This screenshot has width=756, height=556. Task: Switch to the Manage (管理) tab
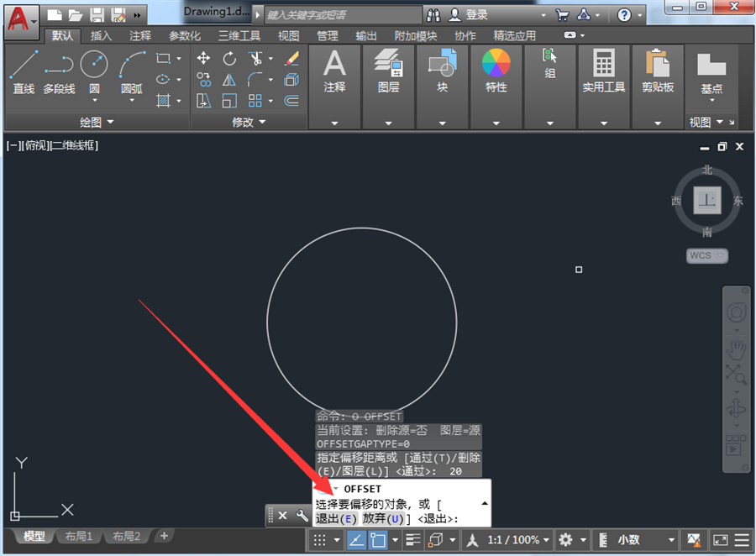click(328, 35)
